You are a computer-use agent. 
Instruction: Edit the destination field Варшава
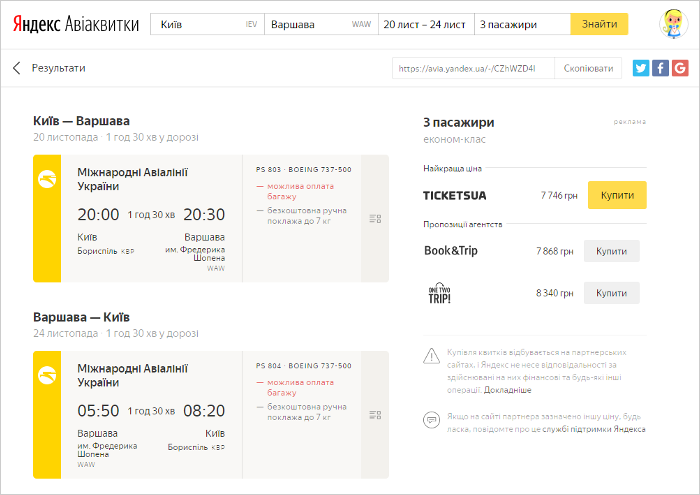point(321,24)
